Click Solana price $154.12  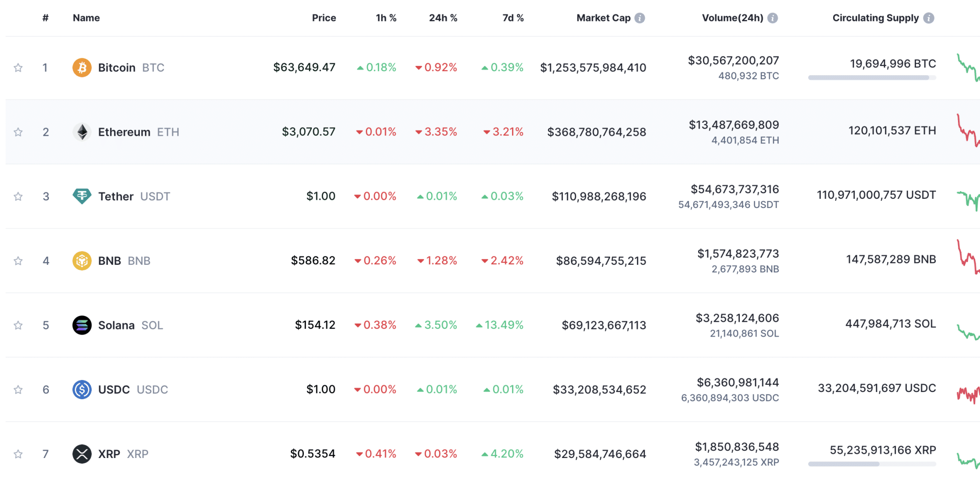[315, 325]
